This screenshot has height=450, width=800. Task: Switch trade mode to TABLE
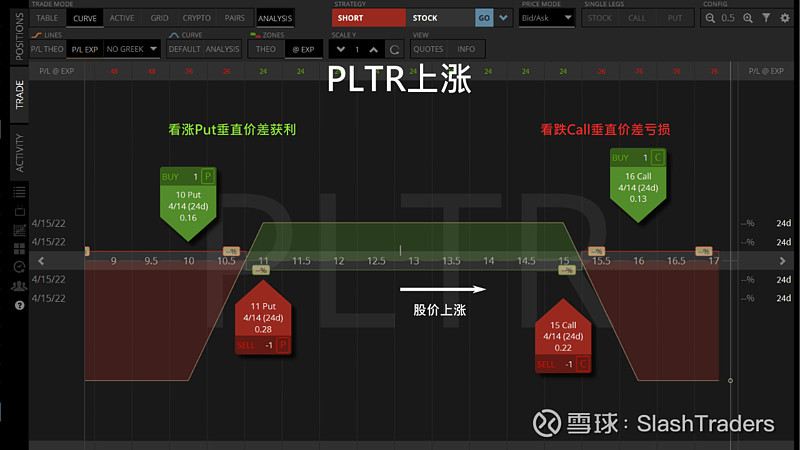47,18
